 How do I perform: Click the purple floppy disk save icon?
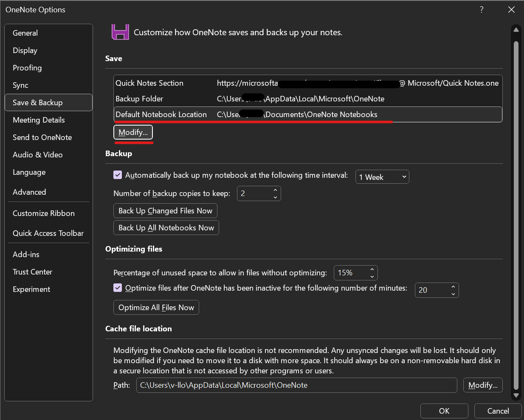tap(120, 32)
